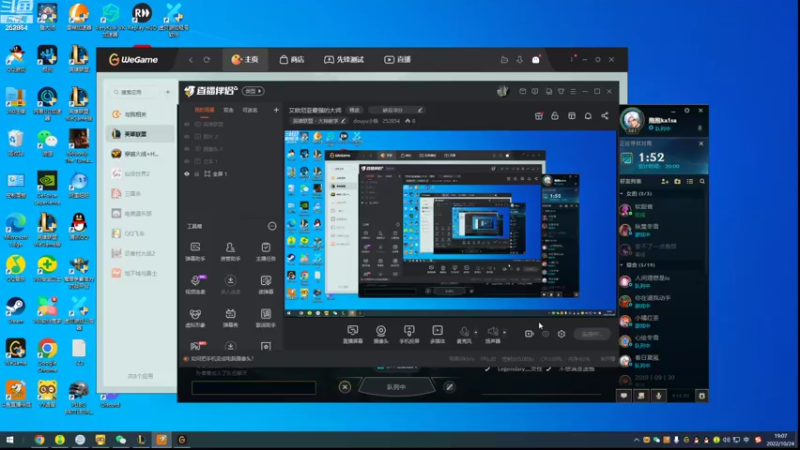Toggle visibility of first source in list
The width and height of the screenshot is (800, 450).
(187, 124)
